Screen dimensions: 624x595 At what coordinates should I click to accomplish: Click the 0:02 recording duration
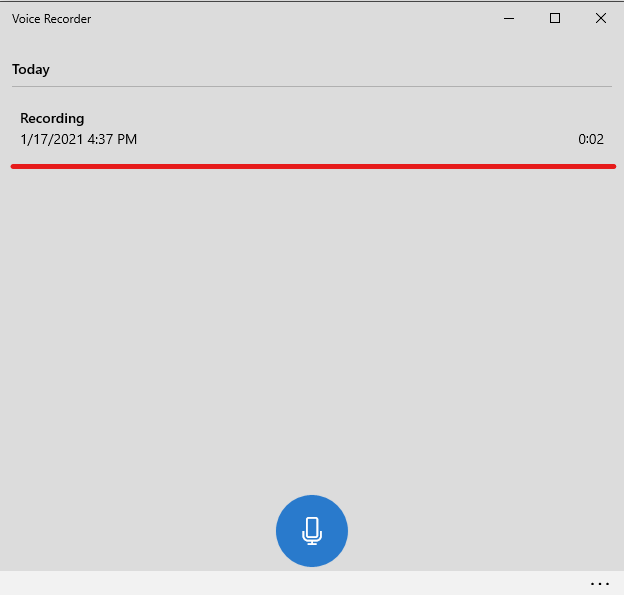coord(591,139)
